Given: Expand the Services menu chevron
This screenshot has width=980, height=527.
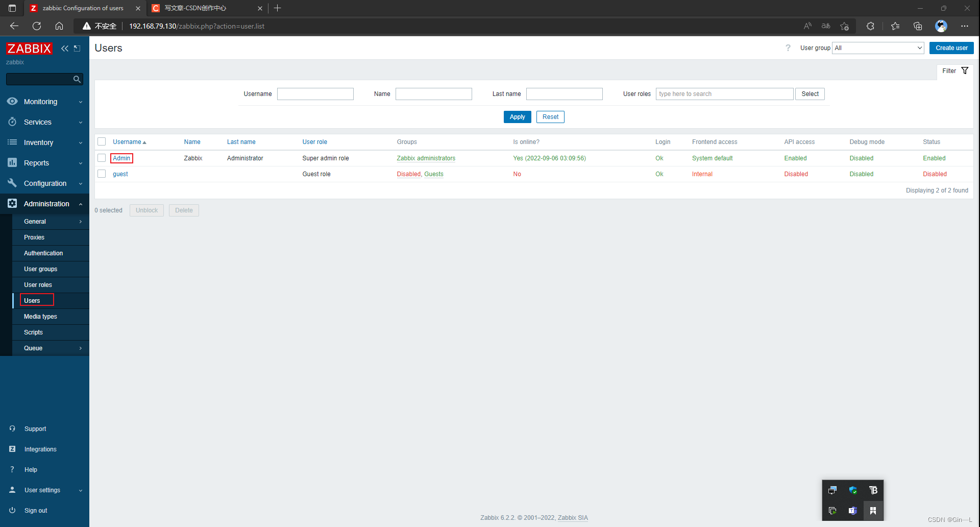Looking at the screenshot, I should click(81, 123).
